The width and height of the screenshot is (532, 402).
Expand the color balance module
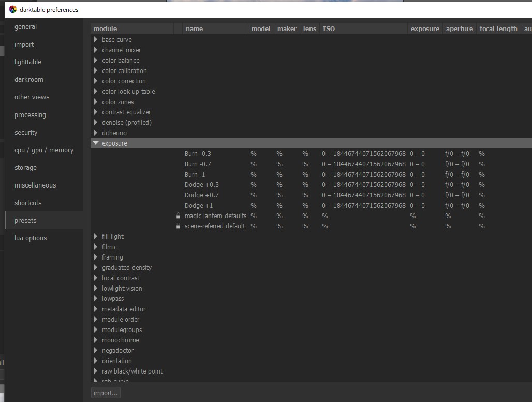(96, 60)
